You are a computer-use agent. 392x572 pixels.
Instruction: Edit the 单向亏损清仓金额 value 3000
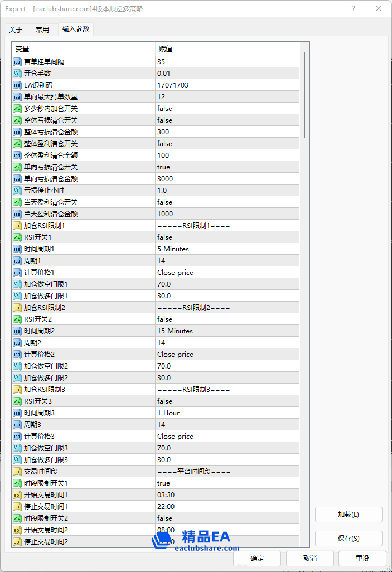pyautogui.click(x=227, y=179)
